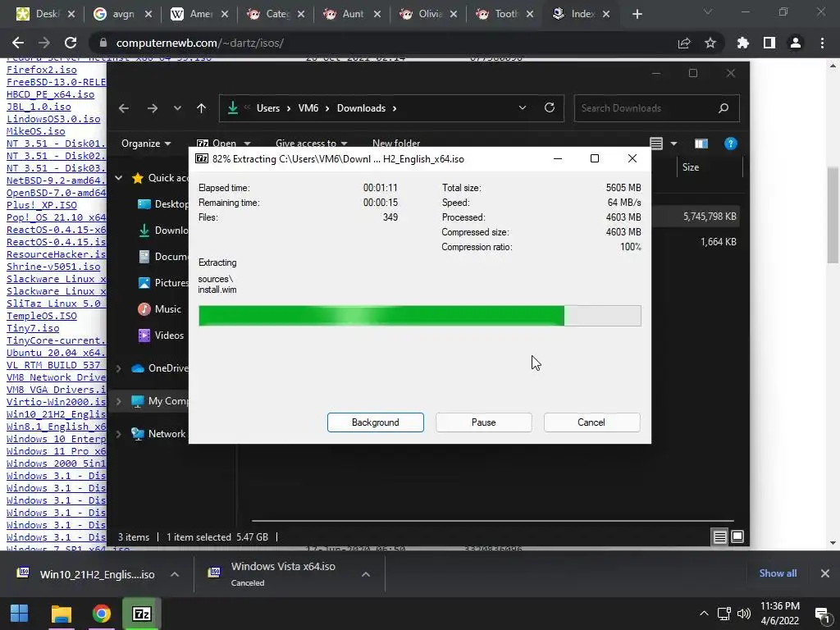840x630 pixels.
Task: Go forward in File Explorer
Action: 152,108
